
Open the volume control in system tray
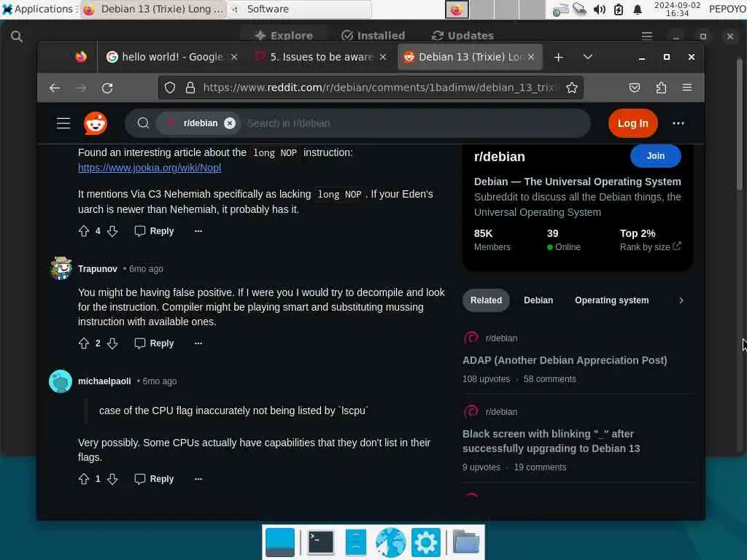click(x=600, y=9)
